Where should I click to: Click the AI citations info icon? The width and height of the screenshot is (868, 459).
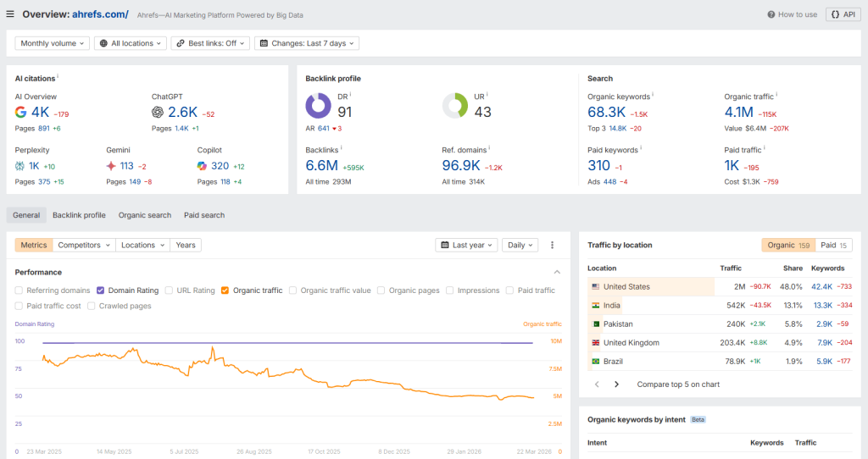[58, 77]
